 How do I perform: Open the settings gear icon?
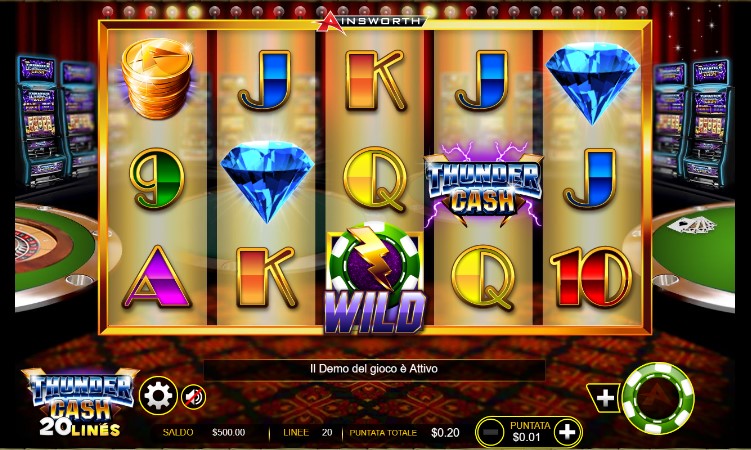(x=158, y=396)
